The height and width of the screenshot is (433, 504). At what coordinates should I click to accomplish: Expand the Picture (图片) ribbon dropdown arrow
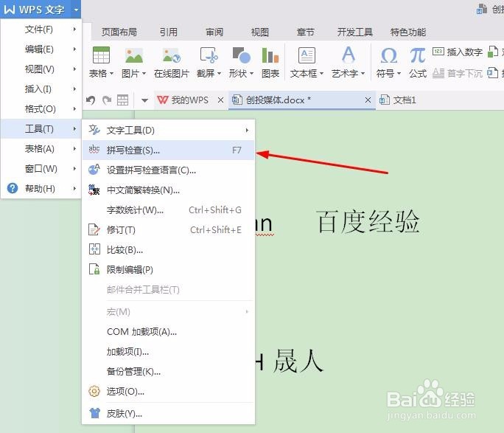144,73
